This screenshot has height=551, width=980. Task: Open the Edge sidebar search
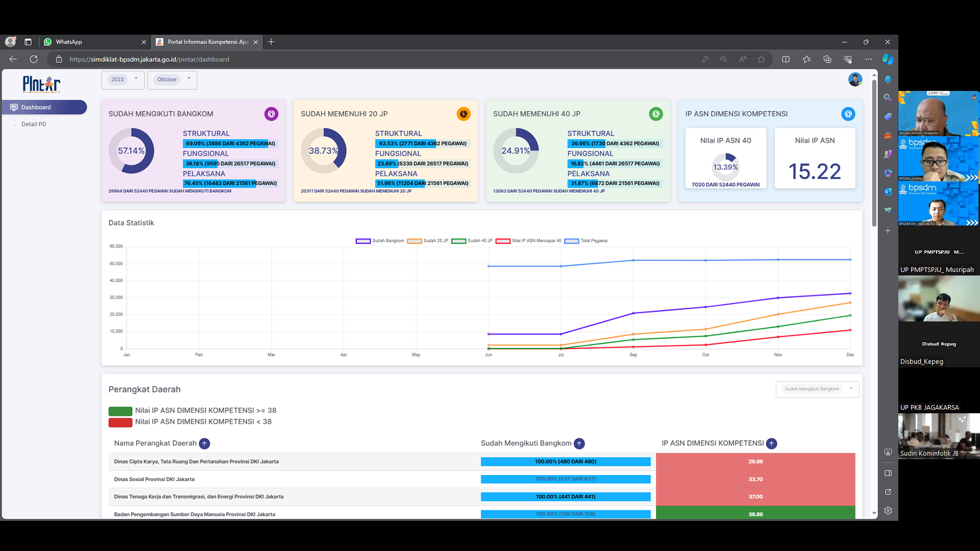pos(888,97)
